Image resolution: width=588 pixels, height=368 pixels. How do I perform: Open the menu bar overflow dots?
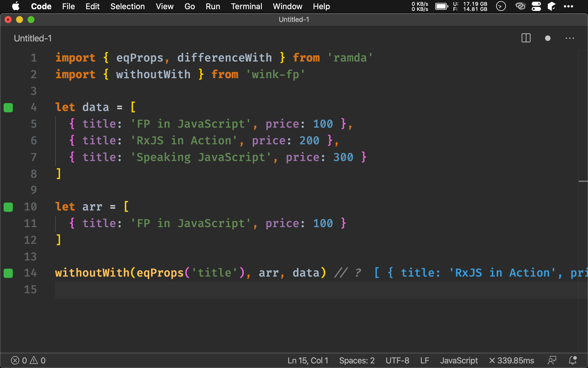point(568,6)
